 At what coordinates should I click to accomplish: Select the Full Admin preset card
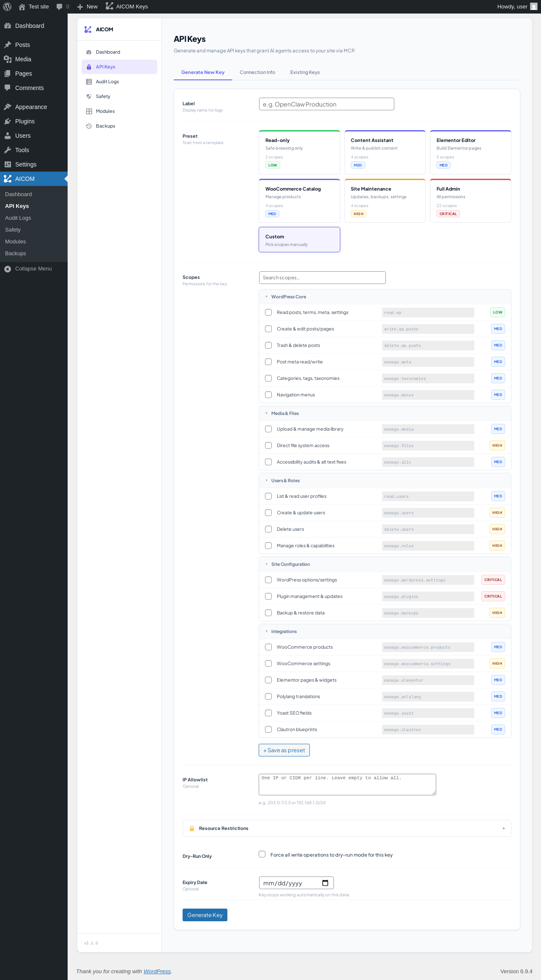pos(470,201)
